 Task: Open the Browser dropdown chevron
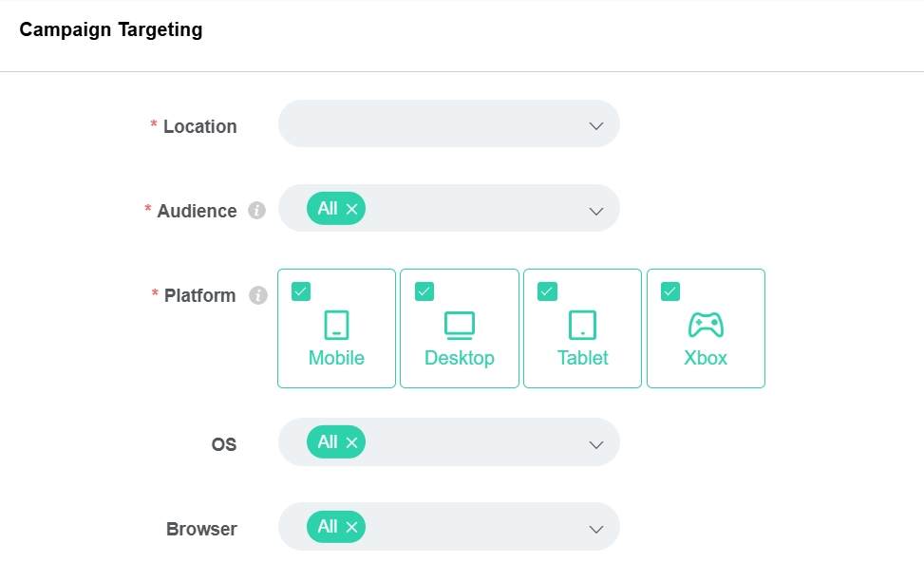click(596, 528)
